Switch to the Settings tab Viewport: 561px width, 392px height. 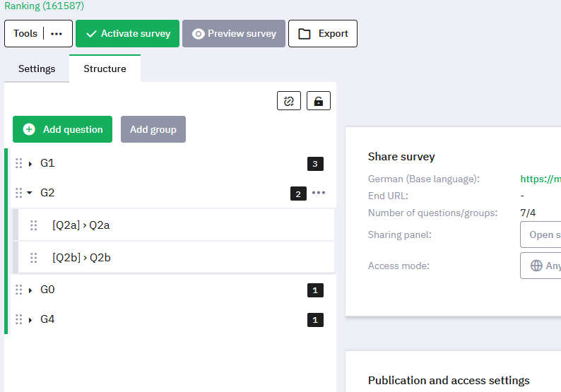click(x=37, y=69)
